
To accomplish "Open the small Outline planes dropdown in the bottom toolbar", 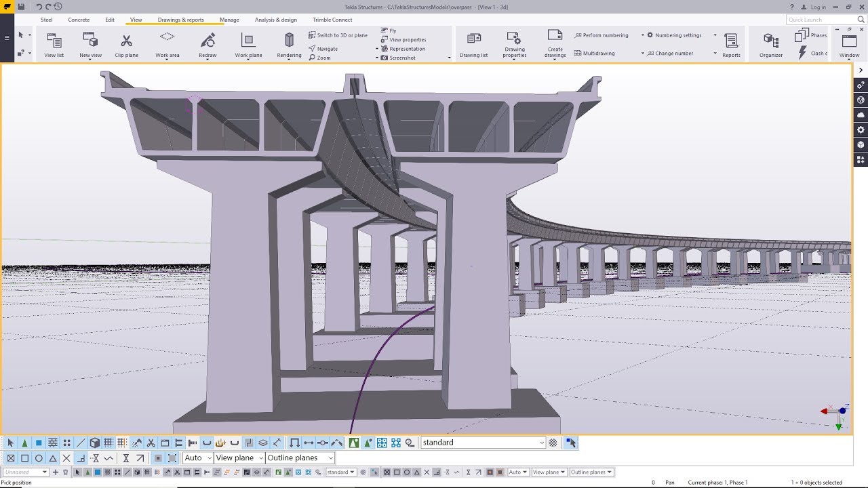I will 591,472.
